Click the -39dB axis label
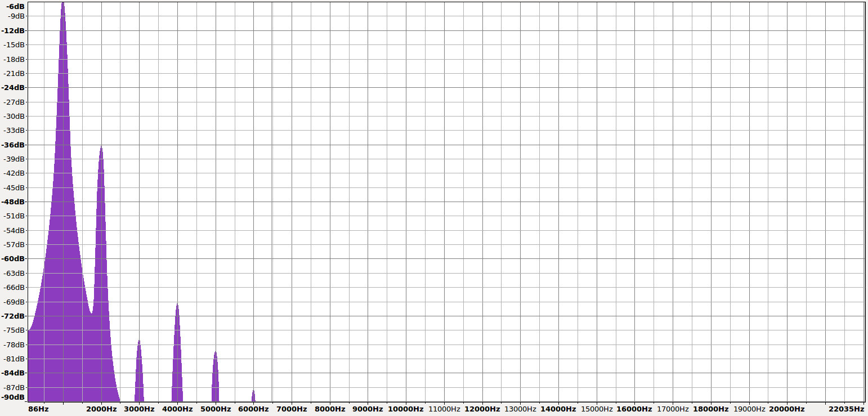 (14, 159)
